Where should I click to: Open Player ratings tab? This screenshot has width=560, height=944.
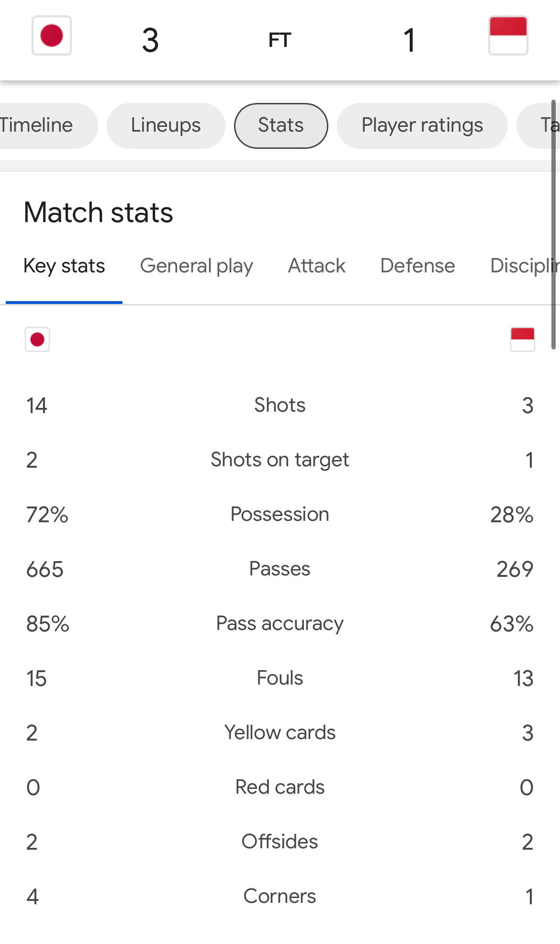click(422, 125)
